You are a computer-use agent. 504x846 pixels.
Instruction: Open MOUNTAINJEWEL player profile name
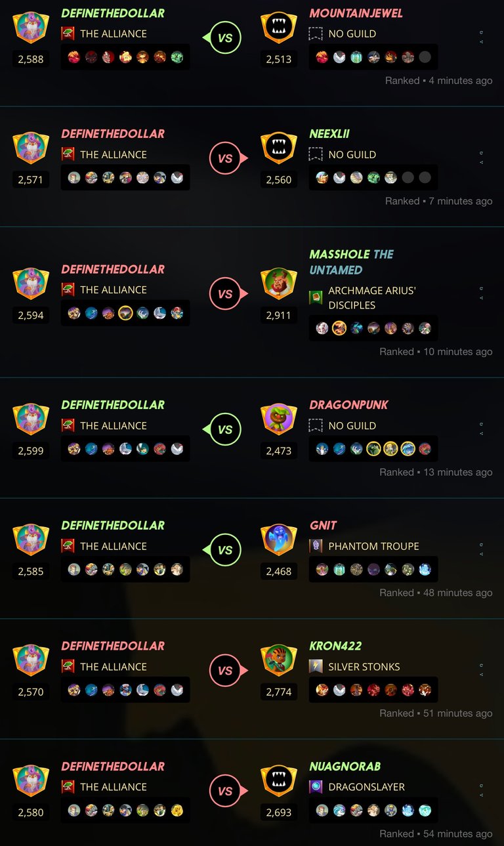pos(356,13)
